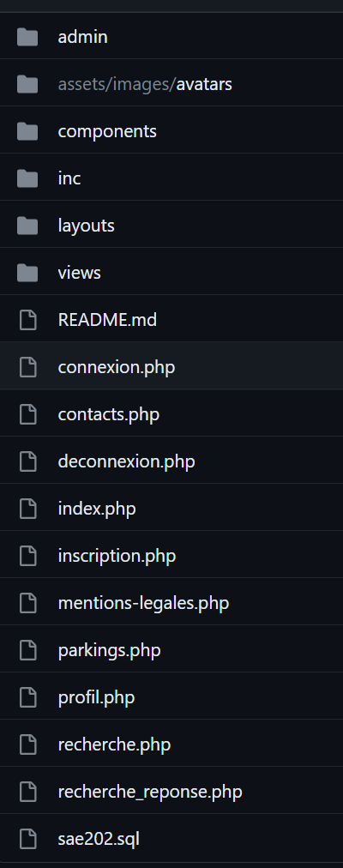Click the file icon next to profil.php
Screen dimensions: 343x868
(x=27, y=697)
